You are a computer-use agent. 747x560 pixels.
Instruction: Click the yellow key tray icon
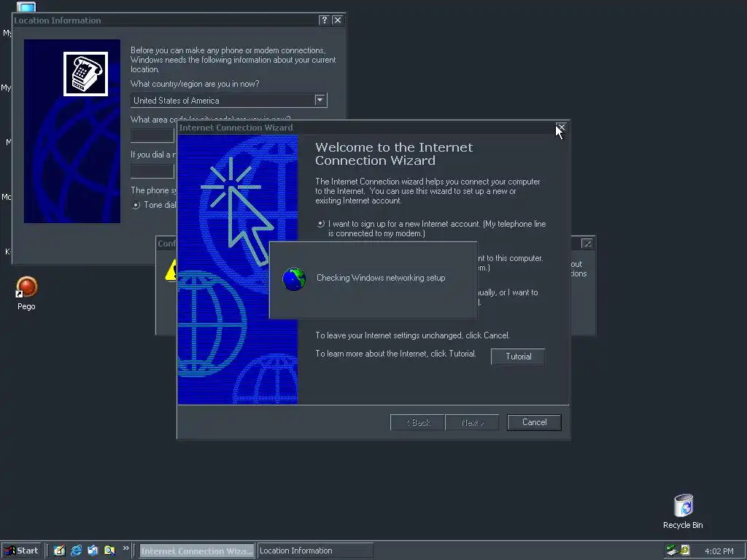pos(685,551)
